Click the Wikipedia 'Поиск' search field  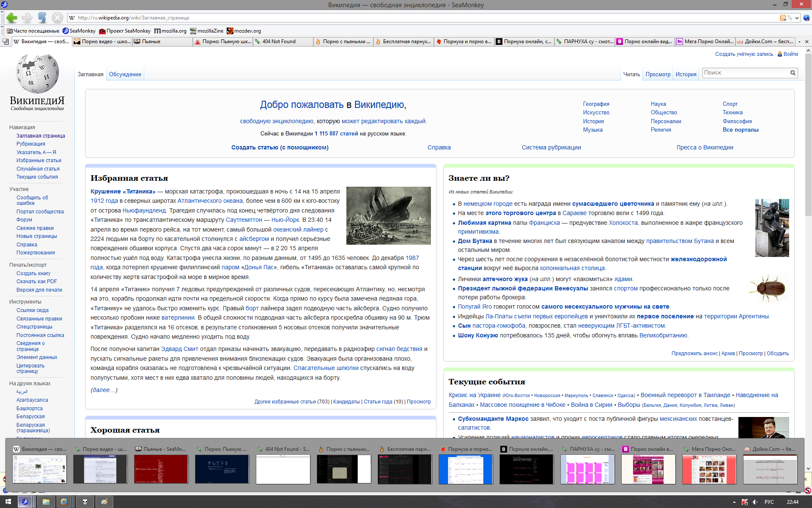[745, 73]
